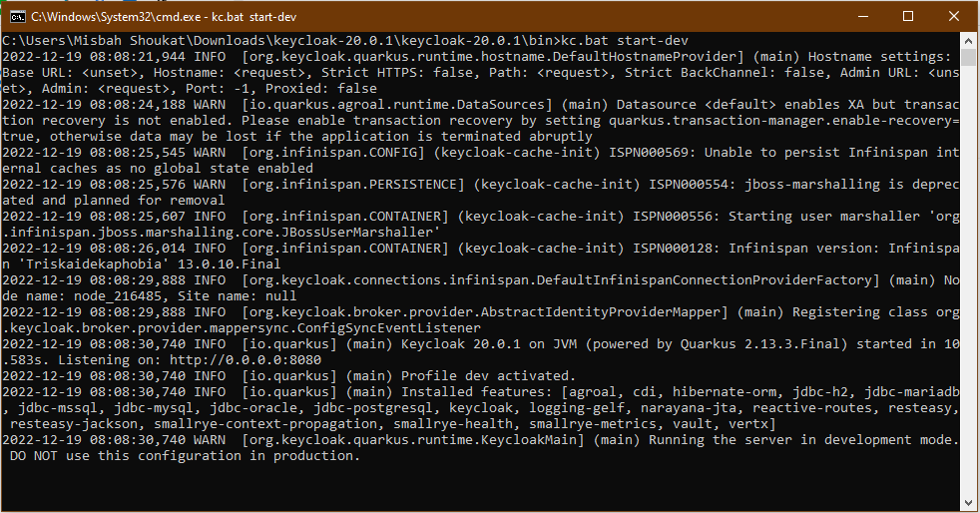Click 'quarkus.transaction-manager.enable-recovery' property text
The width and height of the screenshot is (980, 513).
tap(780, 121)
